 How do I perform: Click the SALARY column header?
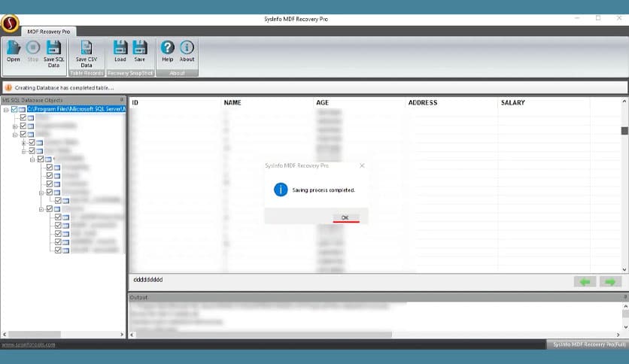pos(543,102)
